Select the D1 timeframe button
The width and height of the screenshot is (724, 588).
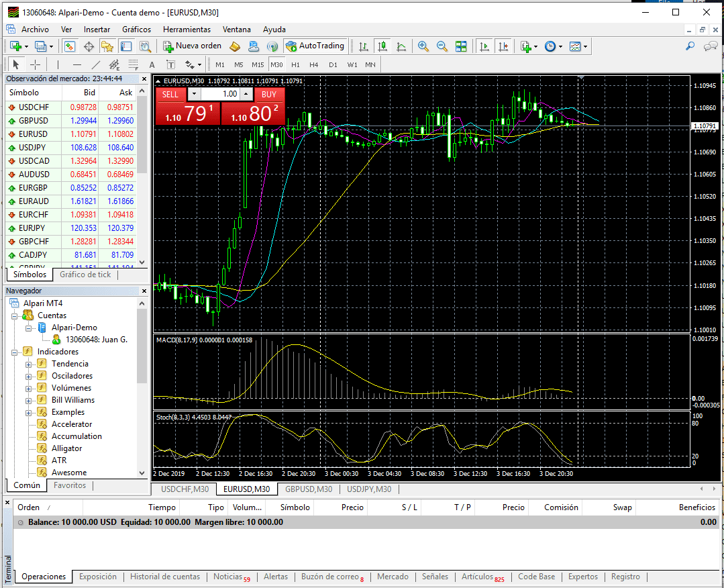333,65
